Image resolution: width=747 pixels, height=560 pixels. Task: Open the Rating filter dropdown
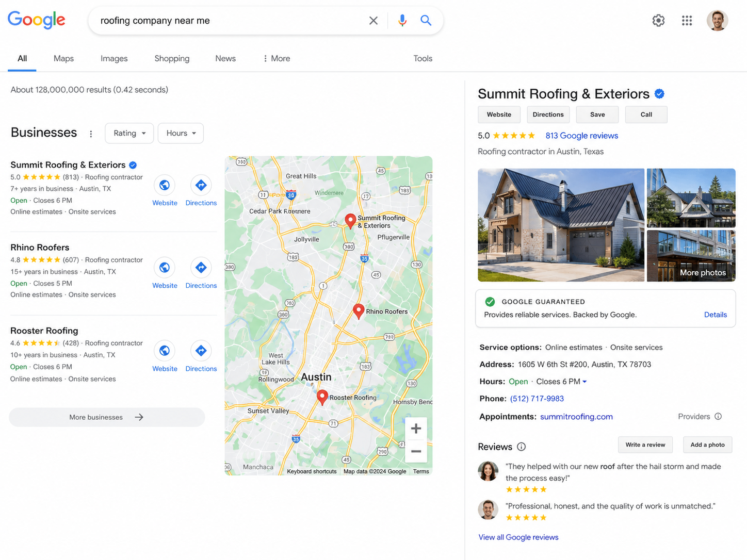[x=129, y=133]
